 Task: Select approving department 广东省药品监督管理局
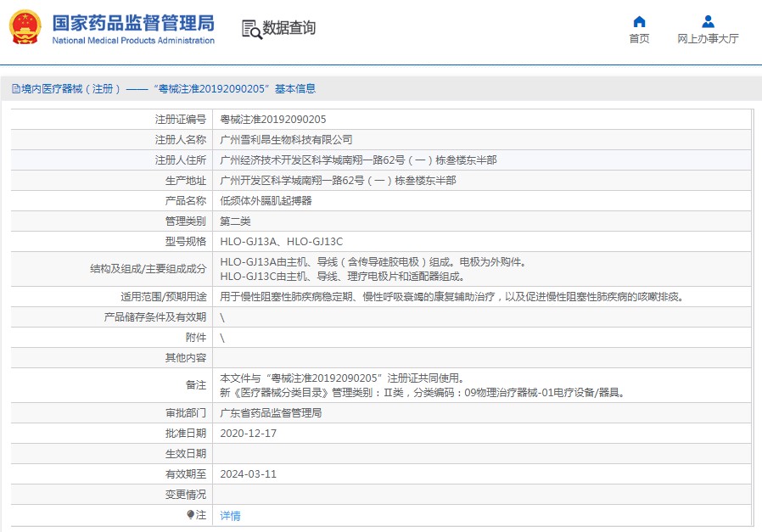click(272, 413)
